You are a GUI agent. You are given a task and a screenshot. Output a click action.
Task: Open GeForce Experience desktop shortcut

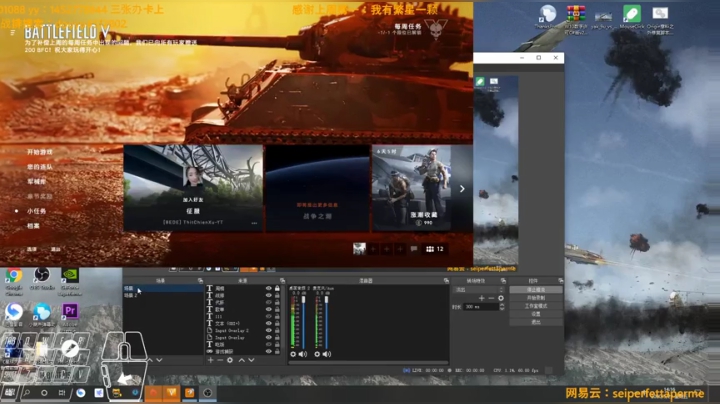coord(70,281)
